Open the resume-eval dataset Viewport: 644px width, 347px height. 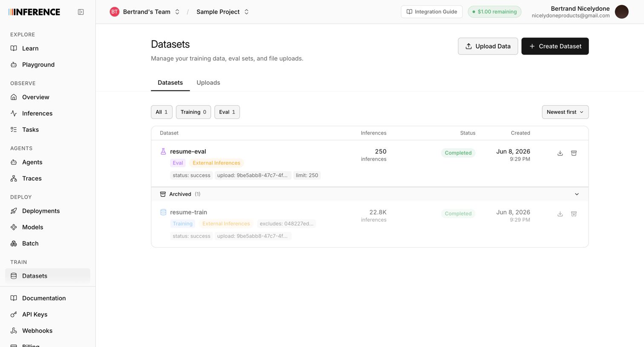(188, 151)
